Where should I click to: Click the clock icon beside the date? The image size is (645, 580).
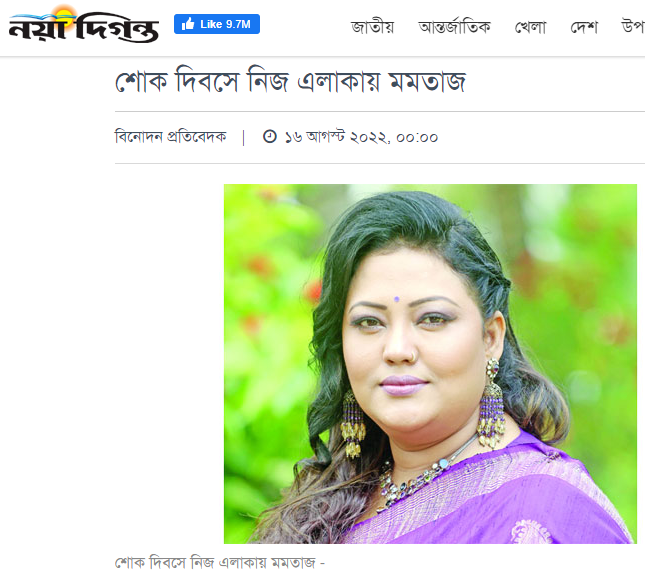coord(269,136)
